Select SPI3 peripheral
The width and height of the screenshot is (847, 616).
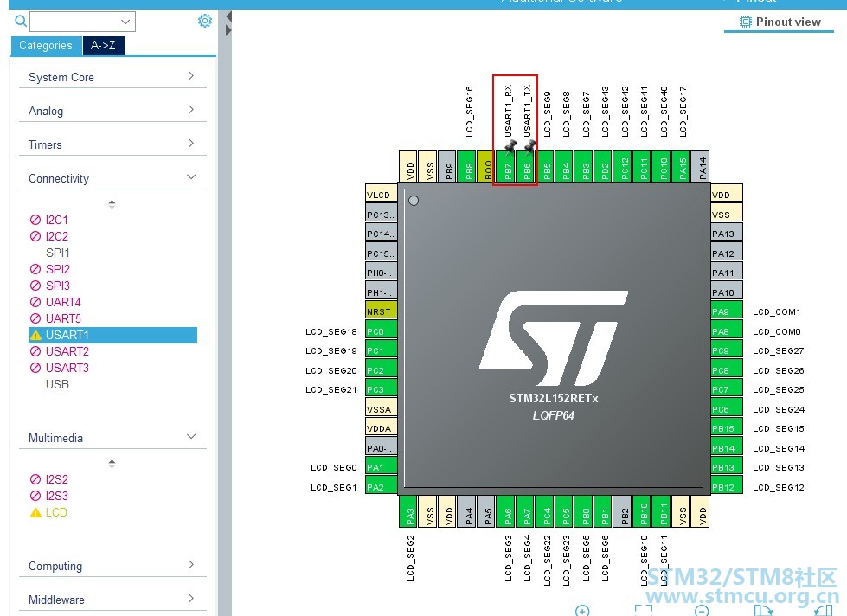click(x=57, y=286)
